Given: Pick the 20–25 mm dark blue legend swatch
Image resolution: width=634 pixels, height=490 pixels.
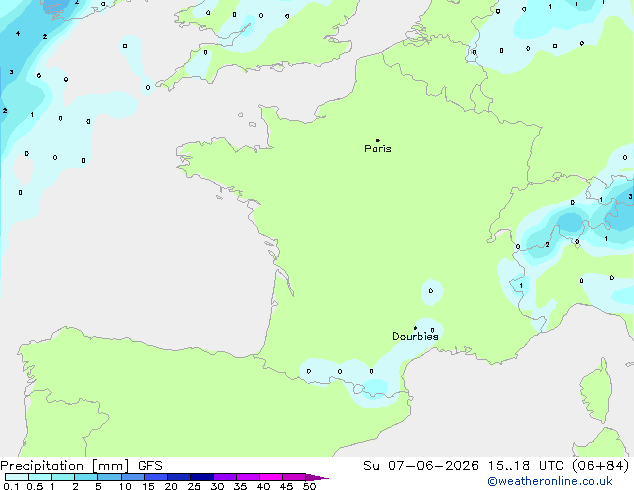Looking at the screenshot, I should tap(179, 477).
